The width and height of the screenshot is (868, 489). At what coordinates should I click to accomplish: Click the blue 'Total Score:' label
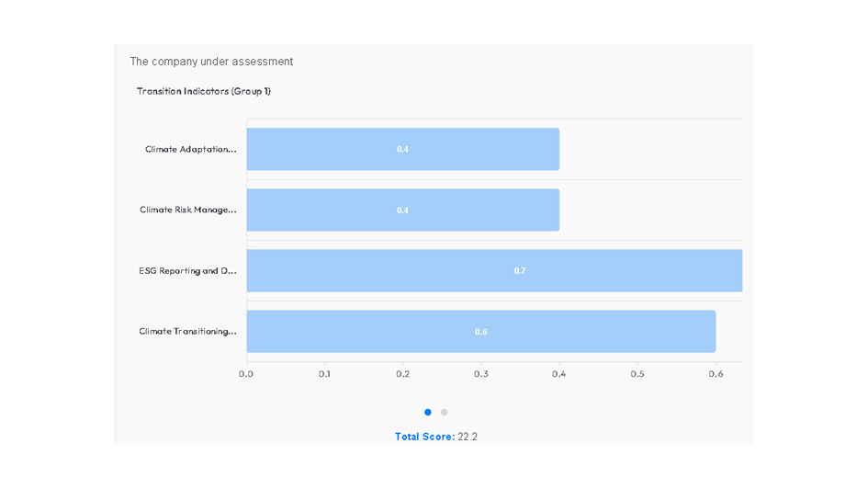(x=424, y=437)
